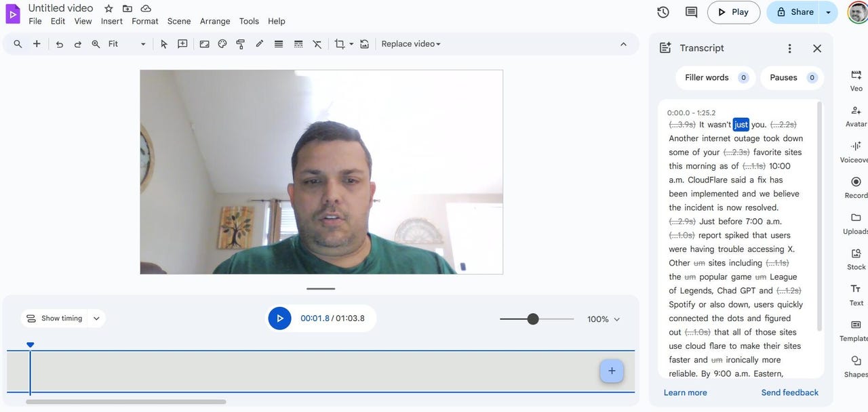
Task: Open the Voiceover sidebar tool
Action: pyautogui.click(x=856, y=150)
